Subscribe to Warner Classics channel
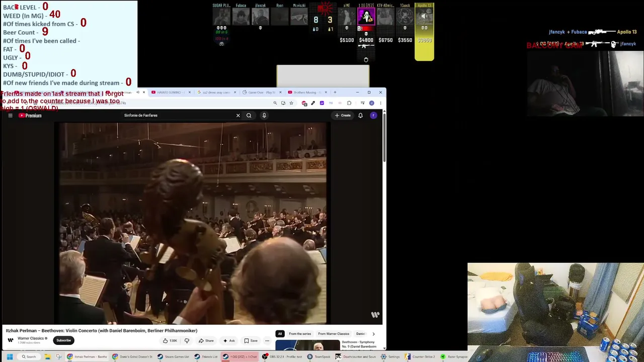Screen dimensions: 644x362 point(63,340)
